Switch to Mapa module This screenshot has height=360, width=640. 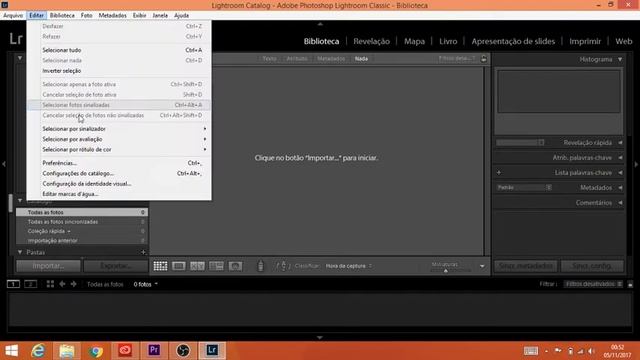(414, 41)
